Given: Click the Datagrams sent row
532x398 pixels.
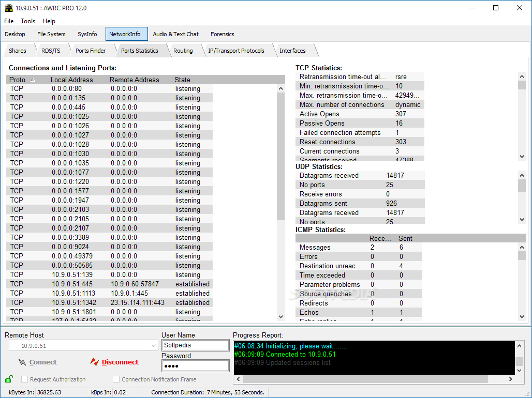Looking at the screenshot, I should 360,204.
